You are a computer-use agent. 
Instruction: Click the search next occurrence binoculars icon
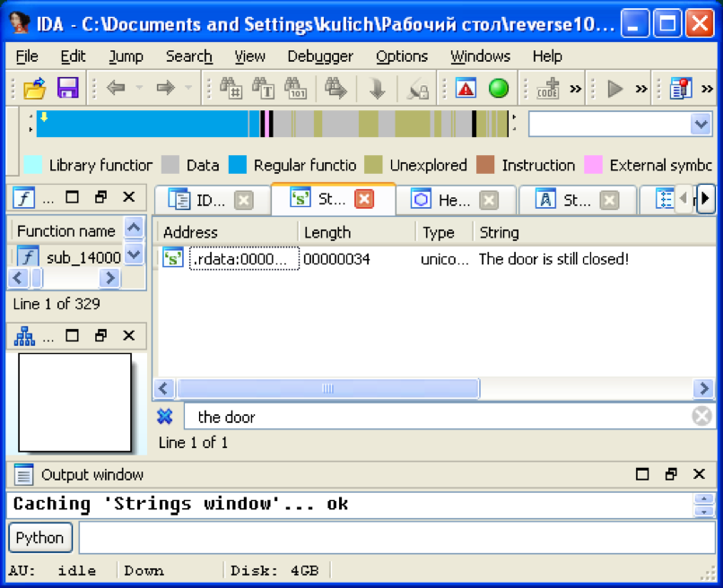coord(335,88)
